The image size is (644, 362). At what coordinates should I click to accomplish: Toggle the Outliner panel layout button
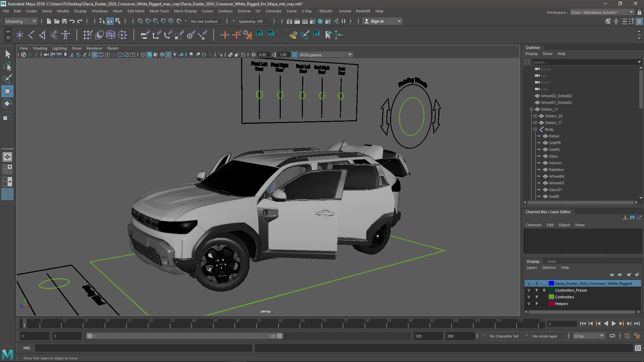(x=7, y=194)
